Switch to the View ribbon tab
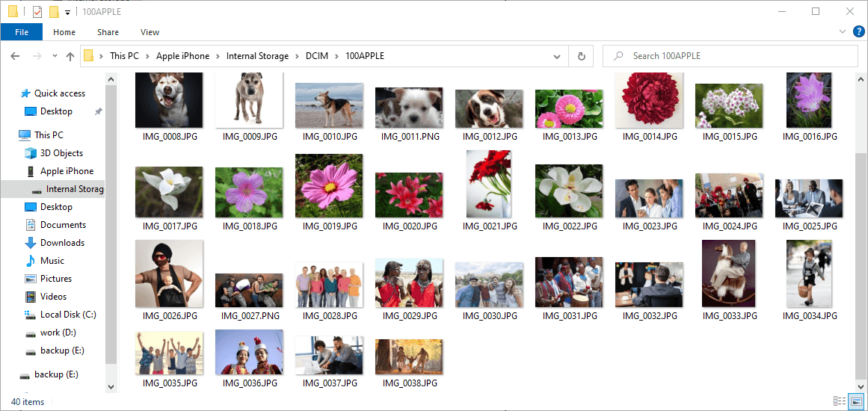 click(150, 32)
